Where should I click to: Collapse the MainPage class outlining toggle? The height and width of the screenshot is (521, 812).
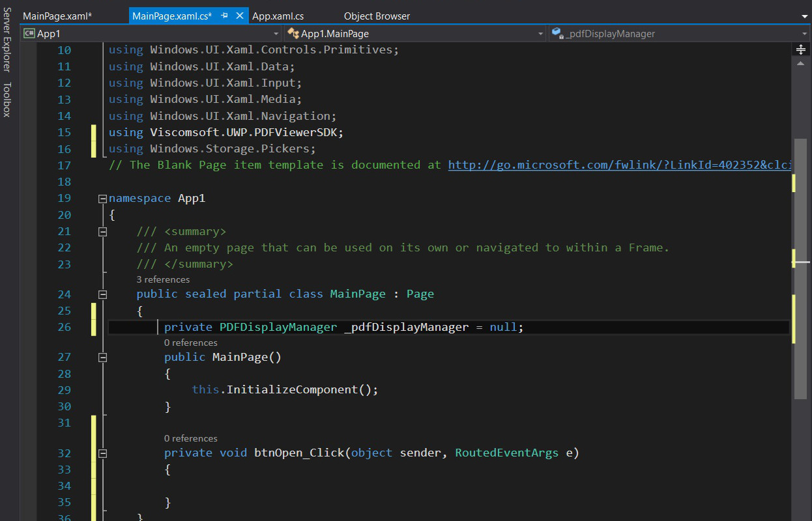102,294
